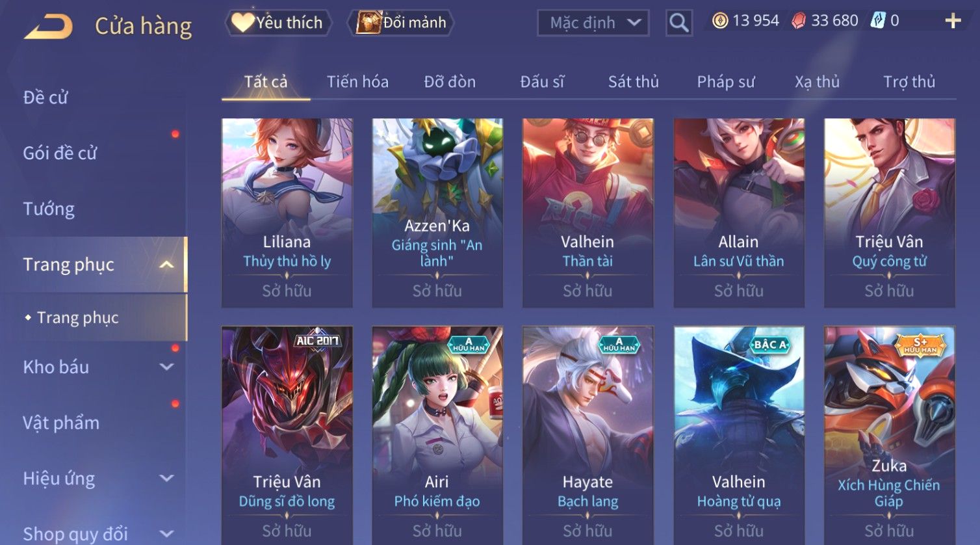Tap the red ruby currency icon
Image resolution: width=980 pixels, height=545 pixels.
coord(799,21)
